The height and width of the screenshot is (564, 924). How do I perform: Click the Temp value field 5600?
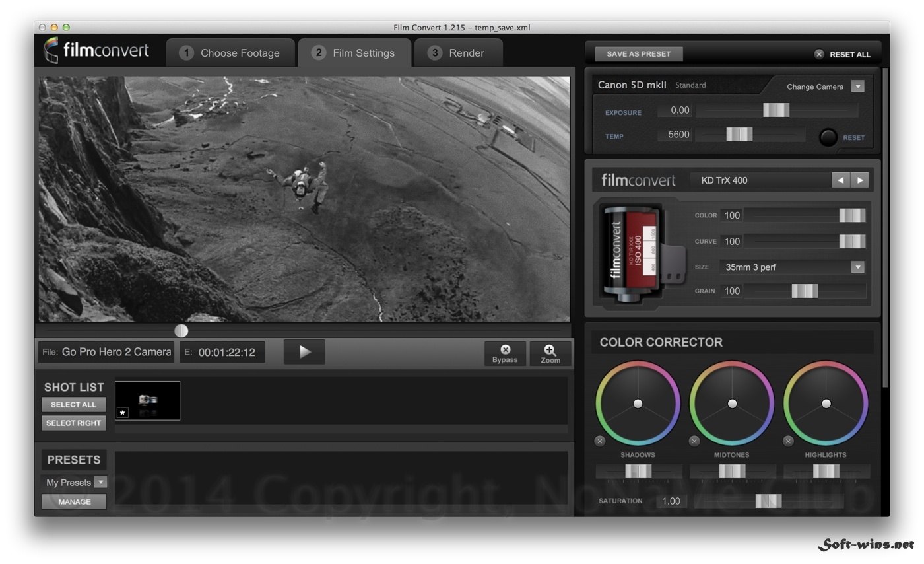point(675,135)
